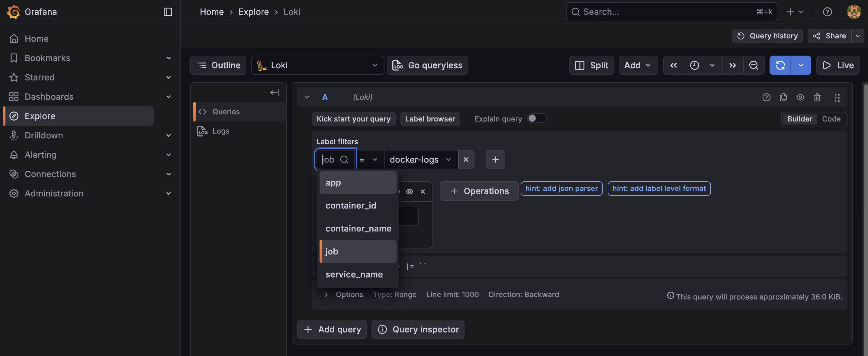The image size is (868, 356).
Task: Choose container_id from label list
Action: 358,206
